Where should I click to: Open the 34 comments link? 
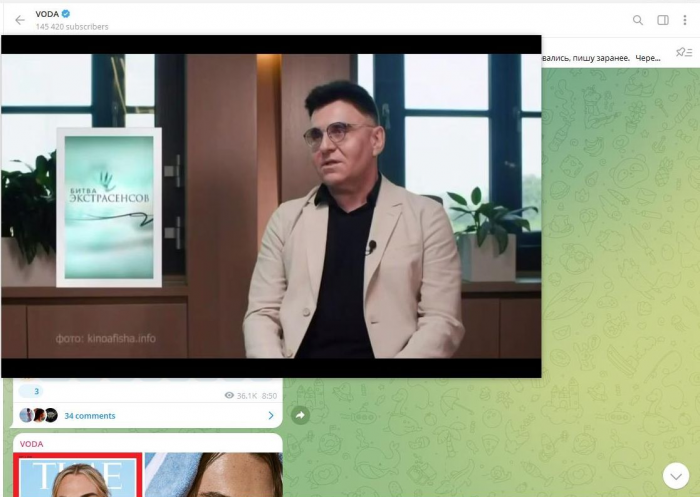[90, 416]
